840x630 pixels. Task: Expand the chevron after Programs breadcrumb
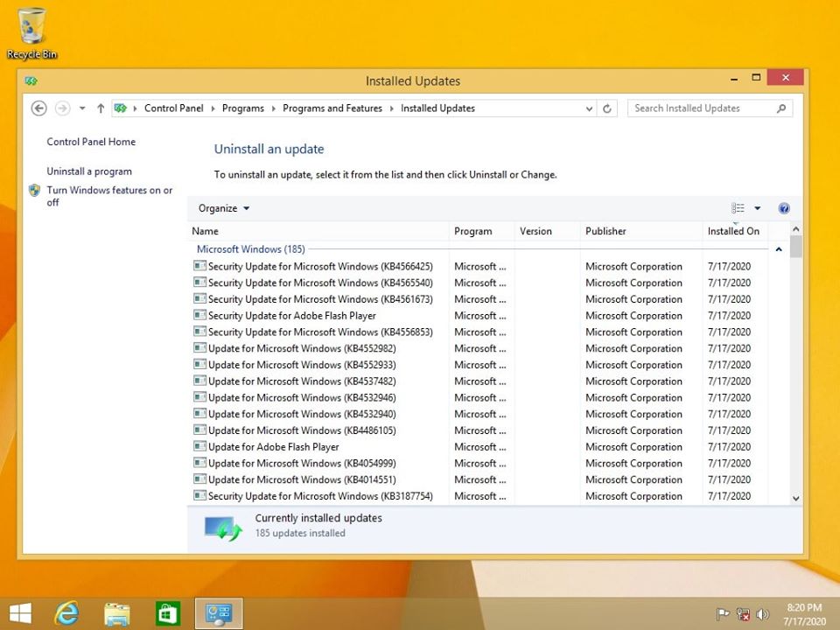(x=273, y=108)
